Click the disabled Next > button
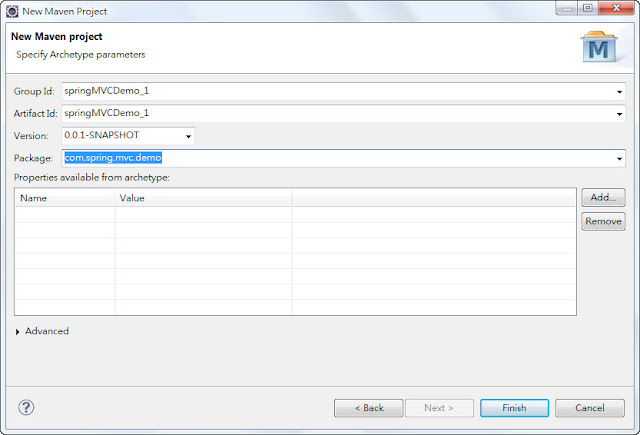Image resolution: width=640 pixels, height=435 pixels. pyautogui.click(x=439, y=408)
